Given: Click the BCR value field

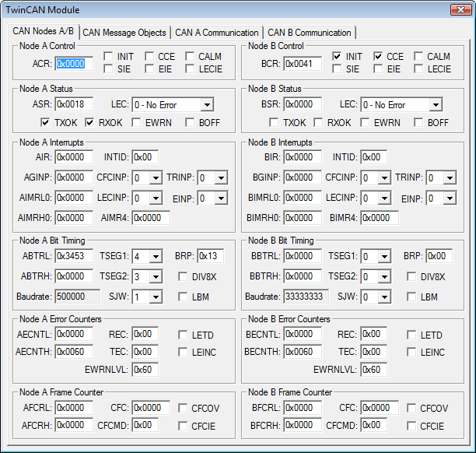Looking at the screenshot, I should 303,63.
